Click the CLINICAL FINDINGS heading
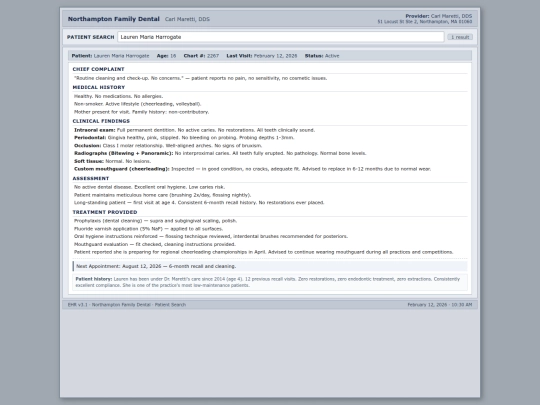Viewport: 540px width, 405px height. coord(101,121)
